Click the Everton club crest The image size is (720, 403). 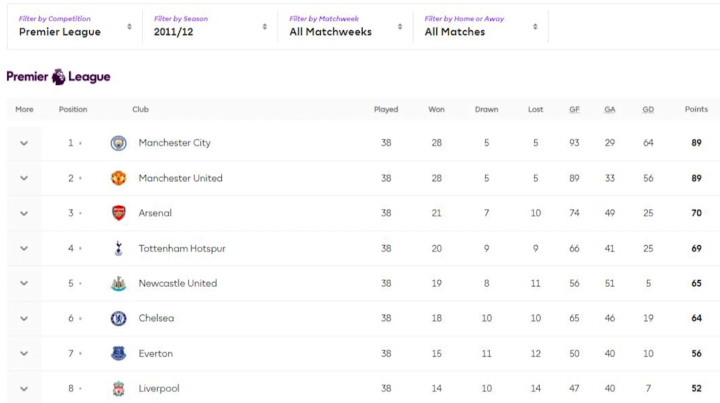(x=118, y=353)
